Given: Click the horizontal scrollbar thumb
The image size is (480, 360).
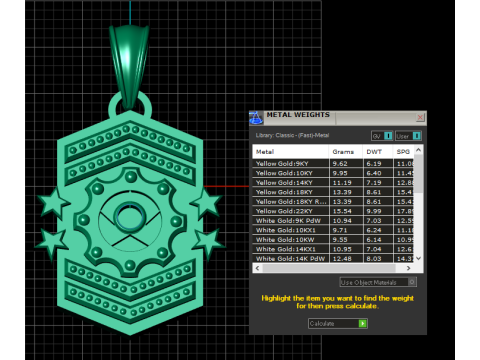Looking at the screenshot, I should point(329,268).
